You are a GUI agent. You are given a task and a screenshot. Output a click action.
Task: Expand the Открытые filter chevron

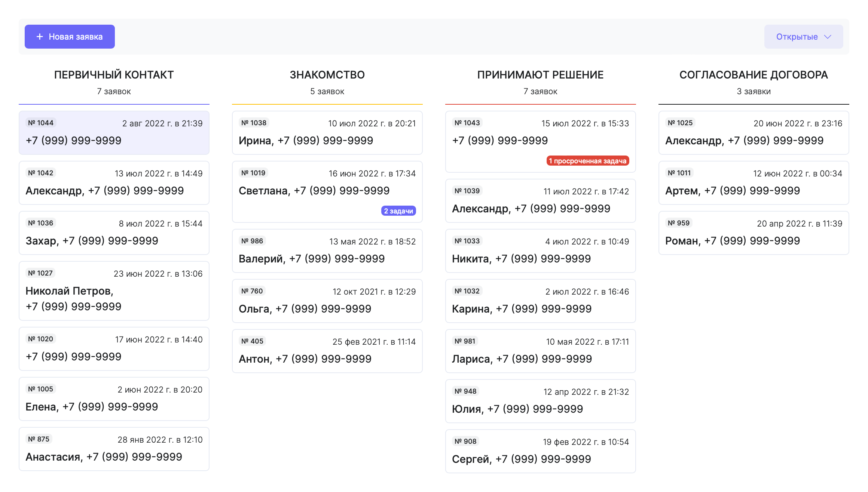tap(828, 37)
